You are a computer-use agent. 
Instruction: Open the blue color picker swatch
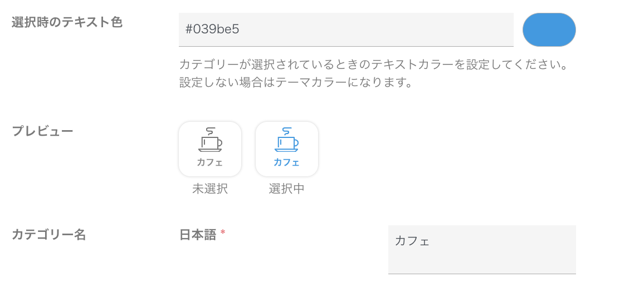549,29
